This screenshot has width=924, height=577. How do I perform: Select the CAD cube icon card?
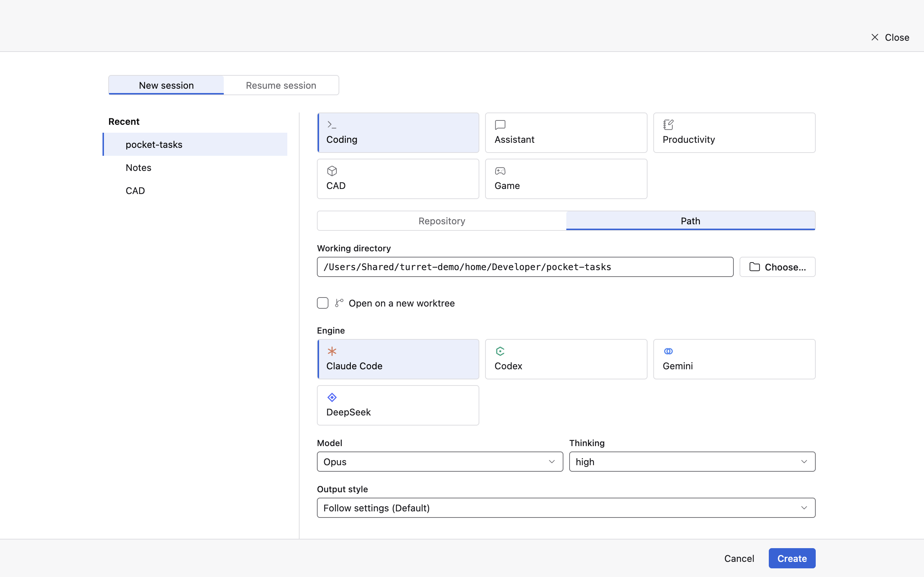pos(398,179)
